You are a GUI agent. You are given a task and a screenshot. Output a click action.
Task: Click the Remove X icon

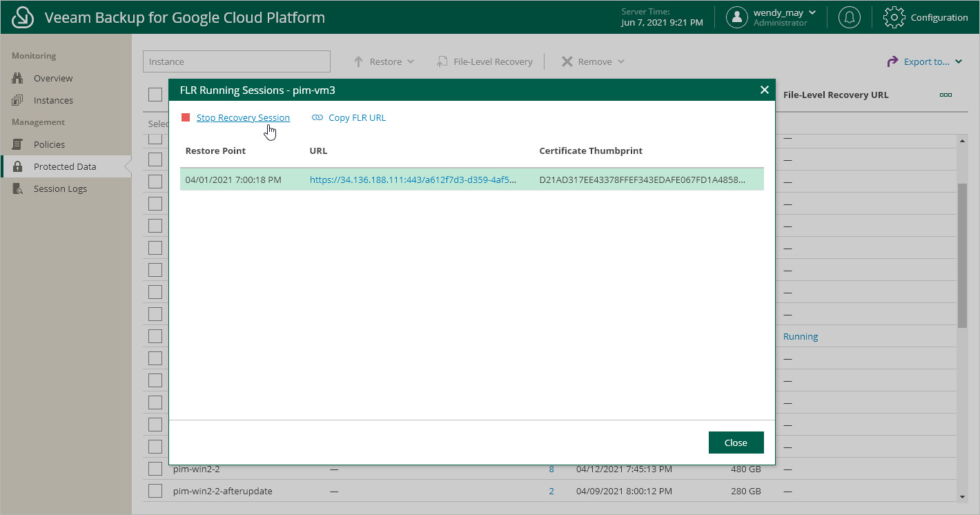click(x=567, y=61)
